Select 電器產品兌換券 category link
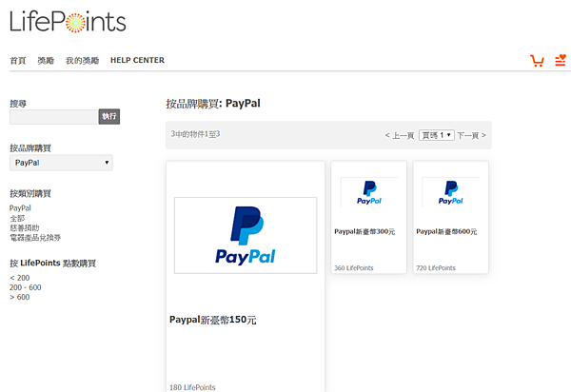The width and height of the screenshot is (571, 392). pyautogui.click(x=35, y=238)
